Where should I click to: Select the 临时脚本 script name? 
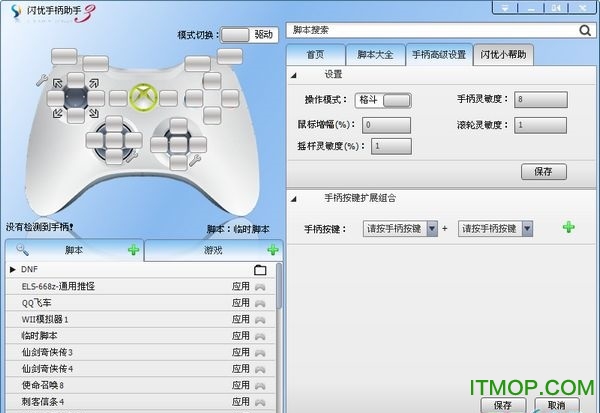coord(39,336)
